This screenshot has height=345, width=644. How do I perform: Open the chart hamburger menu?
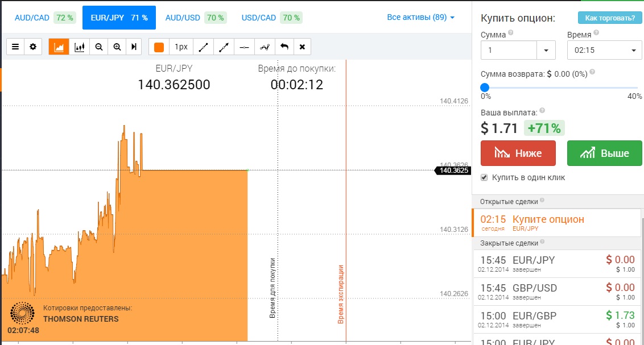click(x=15, y=47)
